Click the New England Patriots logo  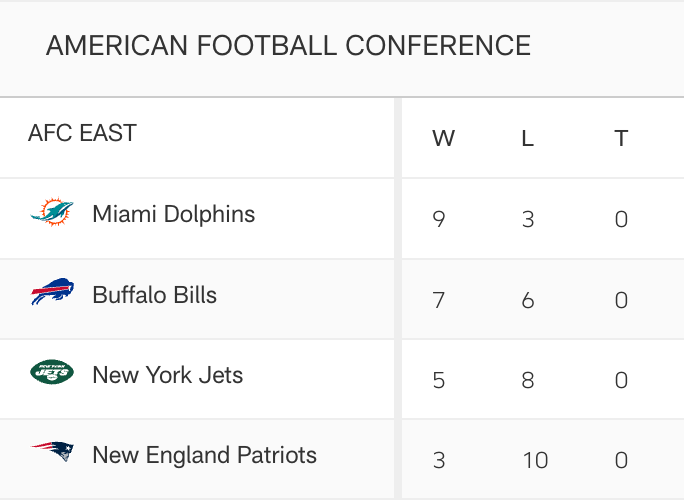(x=51, y=454)
